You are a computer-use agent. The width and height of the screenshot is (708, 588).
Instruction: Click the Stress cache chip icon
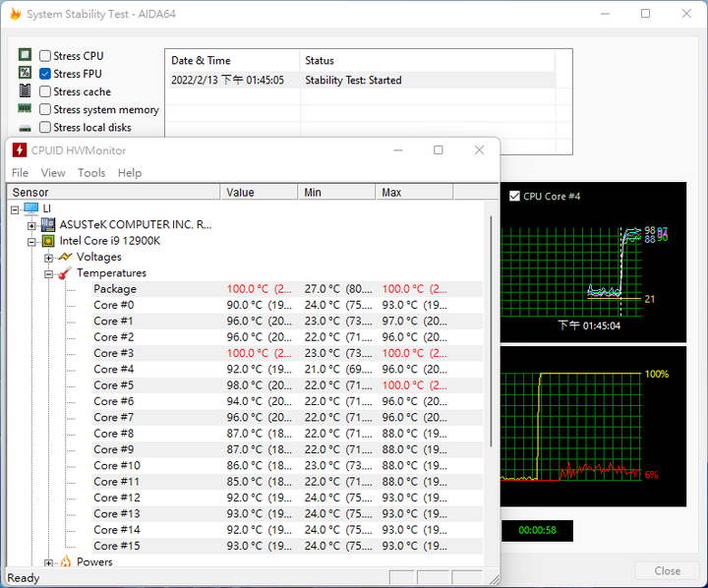pos(25,90)
